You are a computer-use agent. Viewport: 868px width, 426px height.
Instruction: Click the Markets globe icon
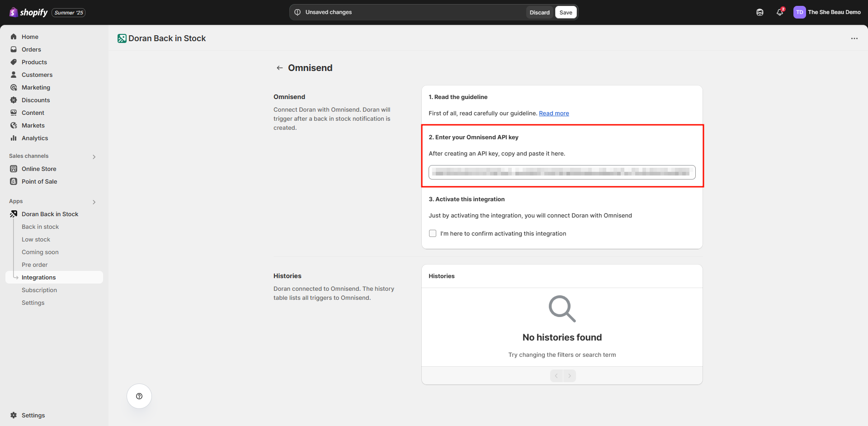click(14, 125)
